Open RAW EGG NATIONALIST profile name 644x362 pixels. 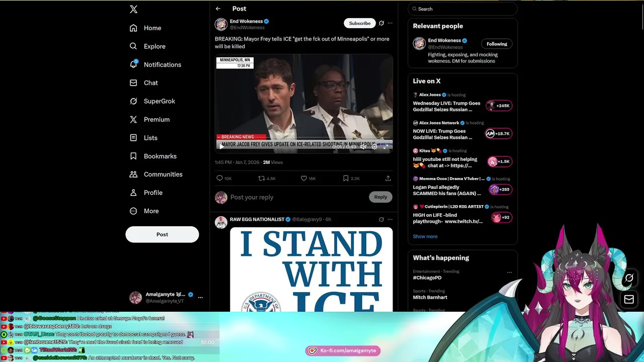point(257,220)
